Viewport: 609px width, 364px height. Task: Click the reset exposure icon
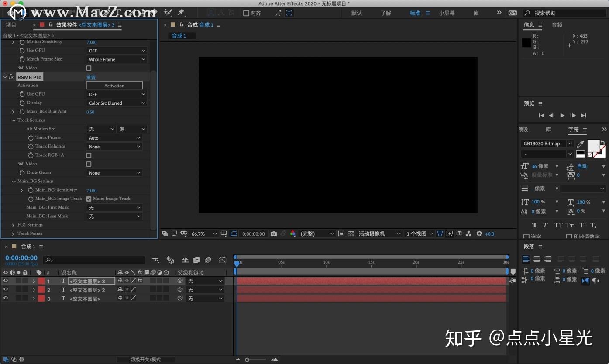pyautogui.click(x=479, y=234)
